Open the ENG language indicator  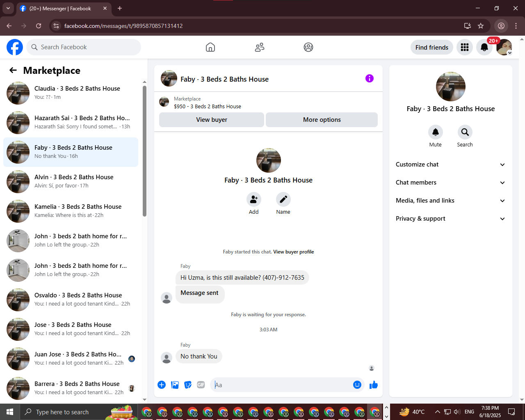(x=470, y=412)
